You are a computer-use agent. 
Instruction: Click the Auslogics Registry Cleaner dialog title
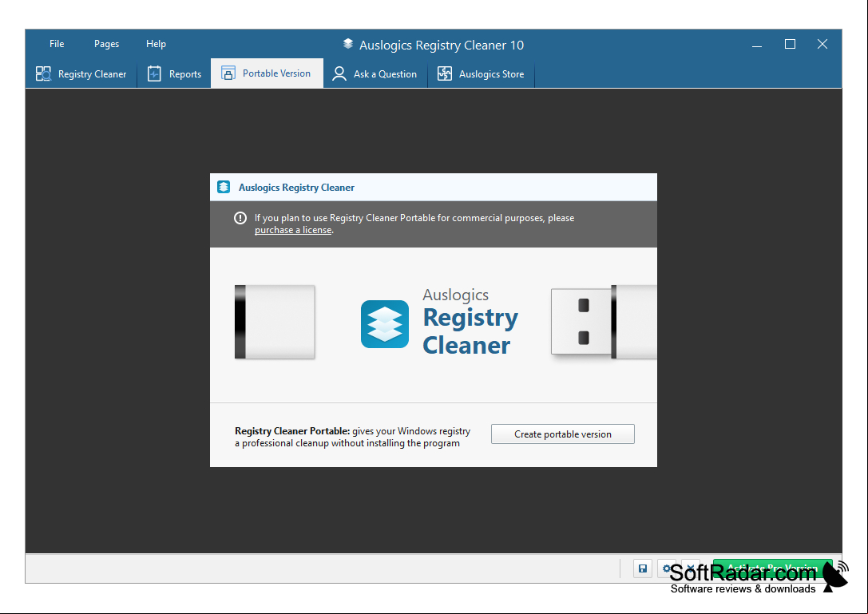(x=296, y=187)
